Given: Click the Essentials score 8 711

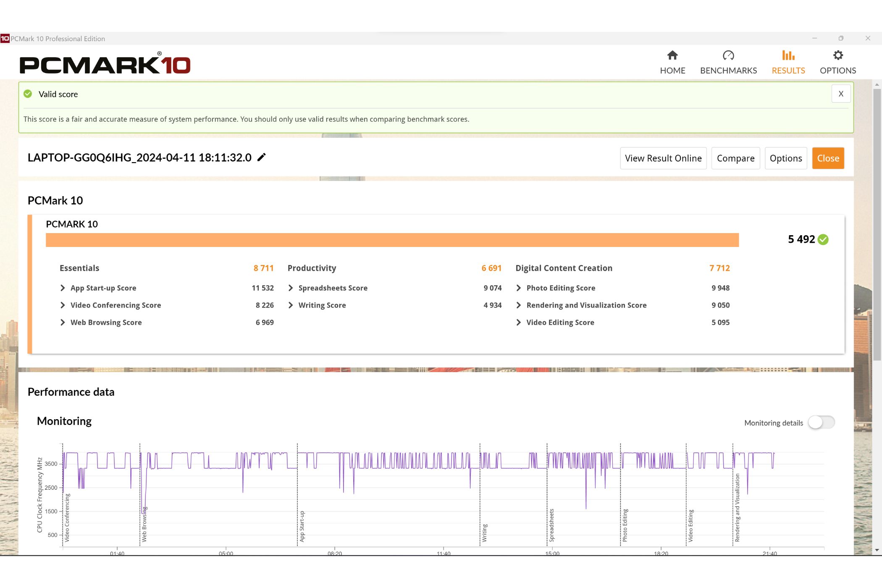Looking at the screenshot, I should (263, 268).
